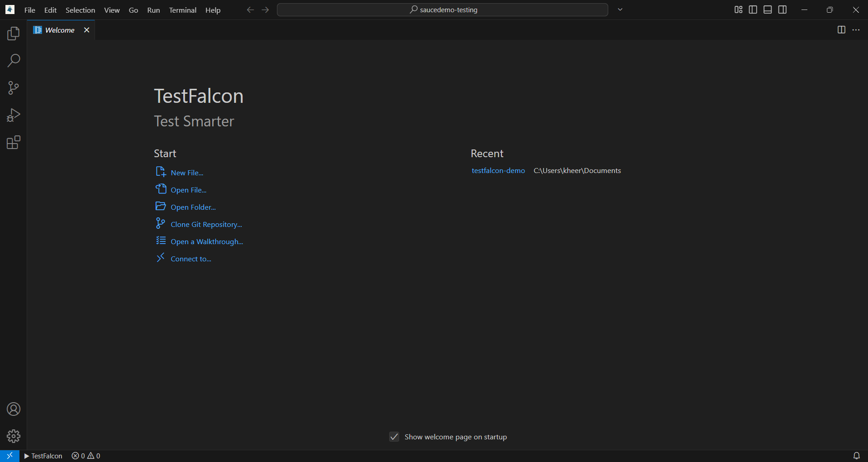Open the Search view in activity bar

click(x=14, y=60)
